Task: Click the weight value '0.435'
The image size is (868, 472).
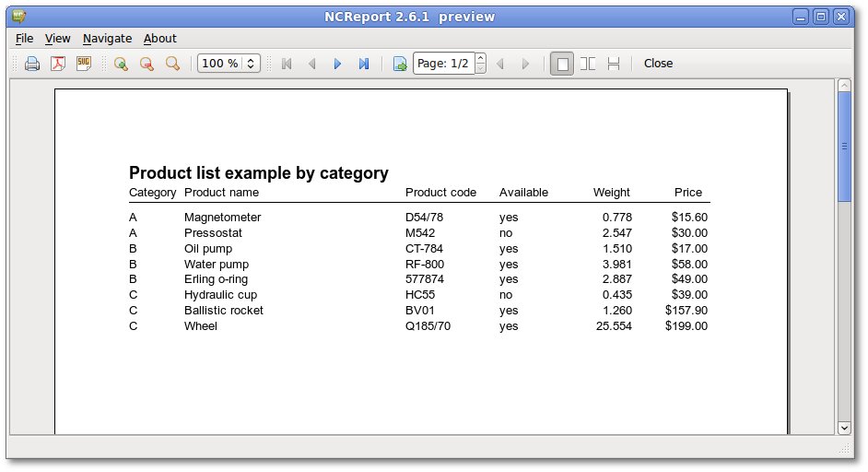Action: [x=617, y=295]
